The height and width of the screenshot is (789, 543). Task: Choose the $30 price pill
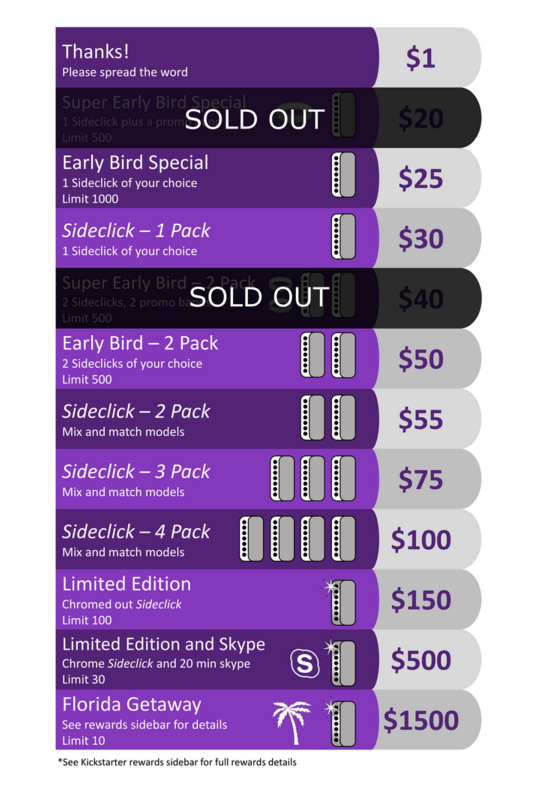(427, 238)
